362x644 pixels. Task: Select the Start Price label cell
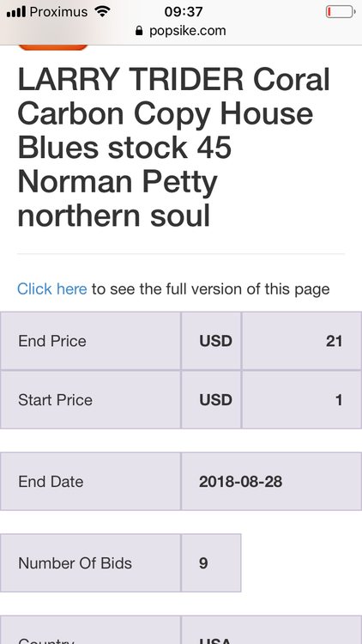point(90,399)
